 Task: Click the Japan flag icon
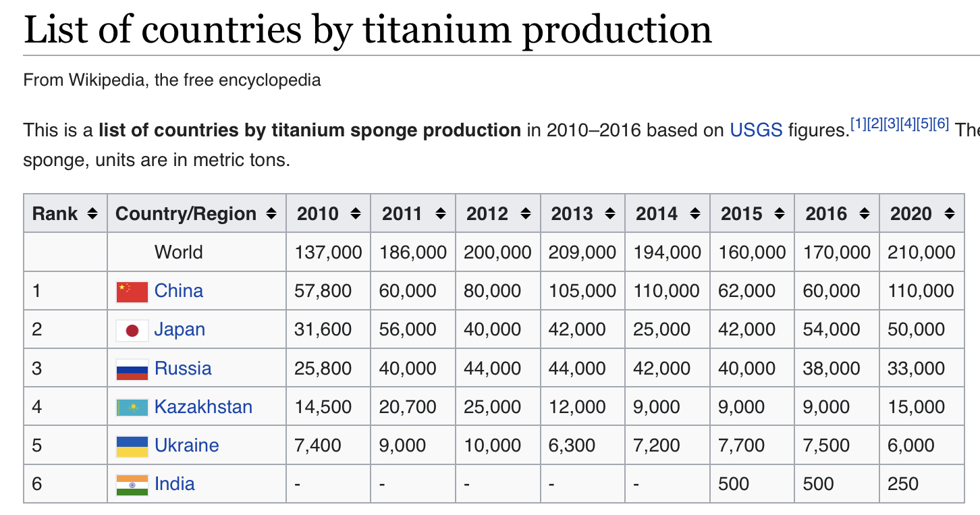pyautogui.click(x=132, y=330)
